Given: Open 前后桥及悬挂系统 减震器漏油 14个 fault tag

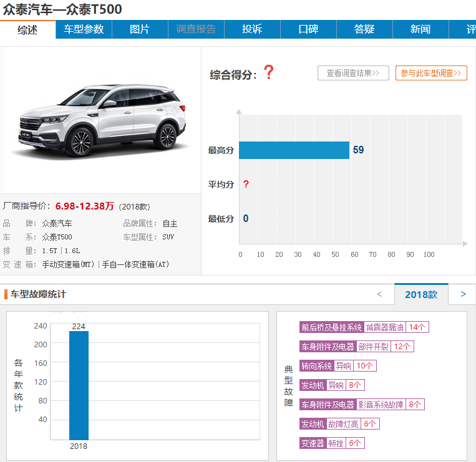Looking at the screenshot, I should [x=364, y=327].
